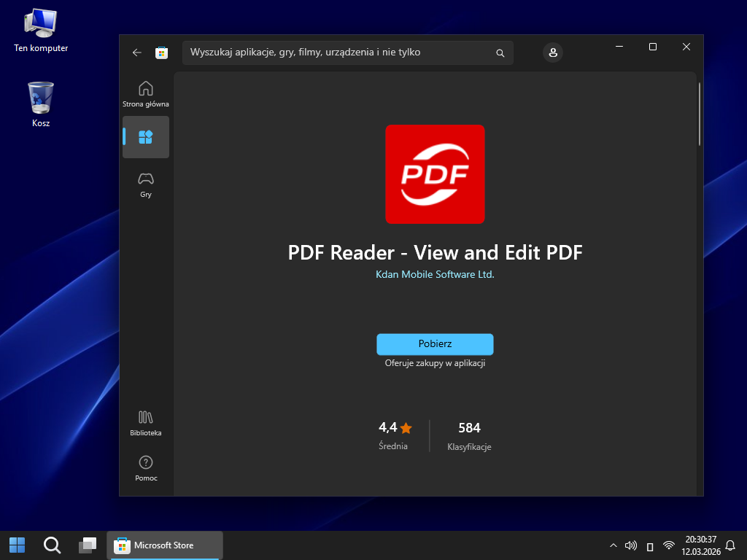Screen dimensions: 747x560
Task: Open Strona główna in the sidebar
Action: [x=146, y=93]
